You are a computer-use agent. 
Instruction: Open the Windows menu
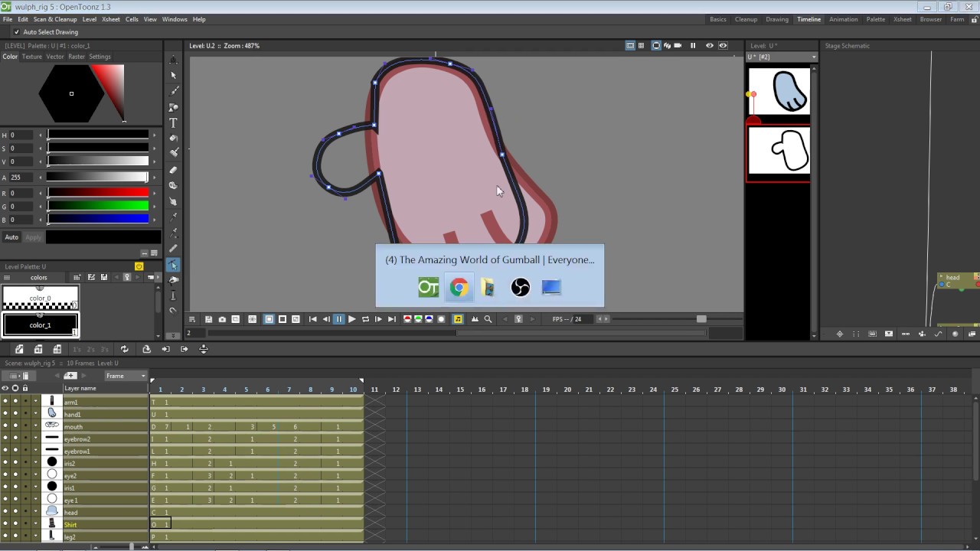pyautogui.click(x=175, y=19)
